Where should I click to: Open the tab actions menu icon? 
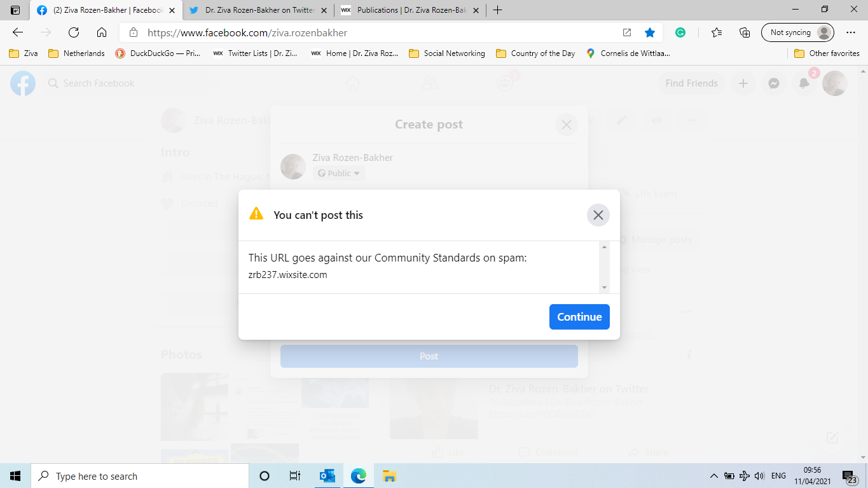click(x=15, y=10)
